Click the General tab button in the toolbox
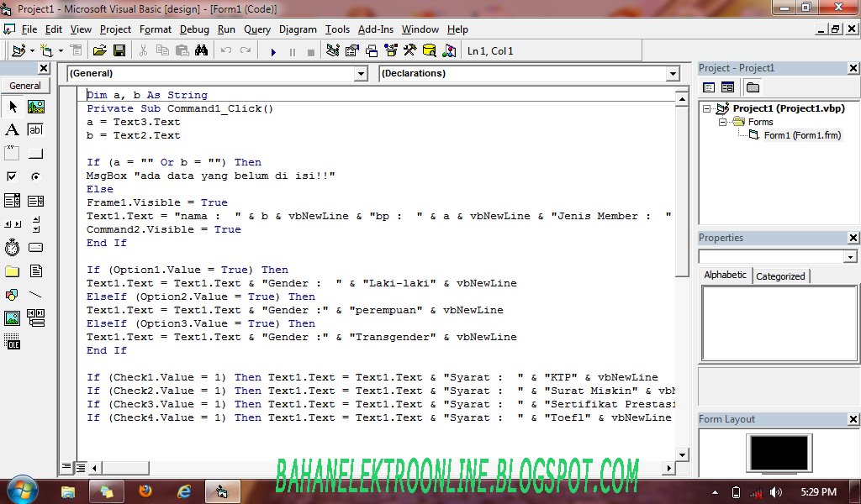This screenshot has height=504, width=861. 25,86
